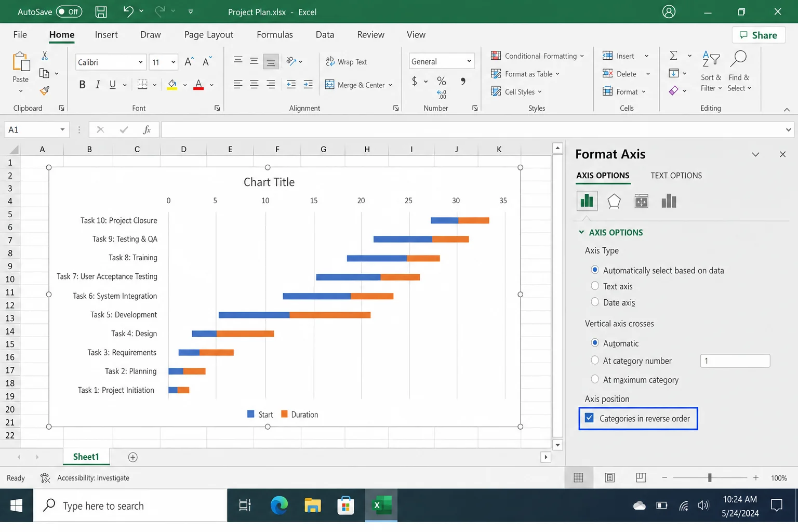Open the General number format dropdown
This screenshot has width=798, height=532.
click(x=469, y=61)
